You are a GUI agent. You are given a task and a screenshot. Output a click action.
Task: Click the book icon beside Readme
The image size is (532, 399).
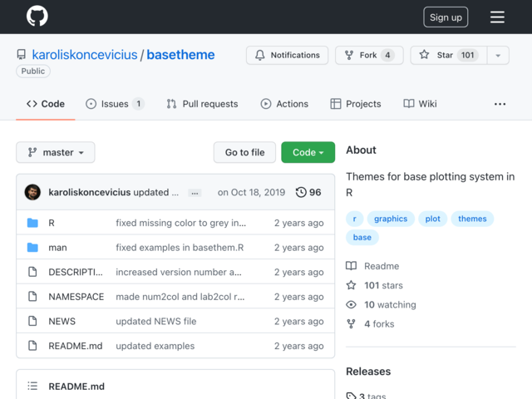click(x=351, y=266)
